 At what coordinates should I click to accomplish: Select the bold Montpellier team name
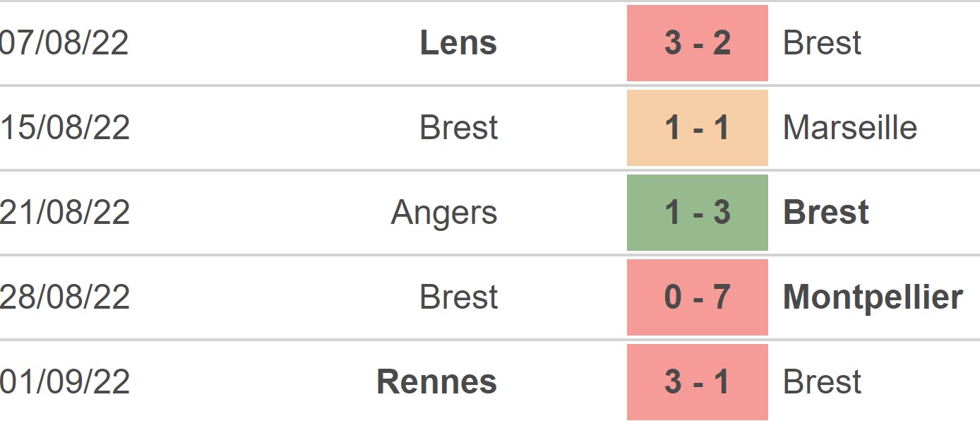tap(873, 297)
